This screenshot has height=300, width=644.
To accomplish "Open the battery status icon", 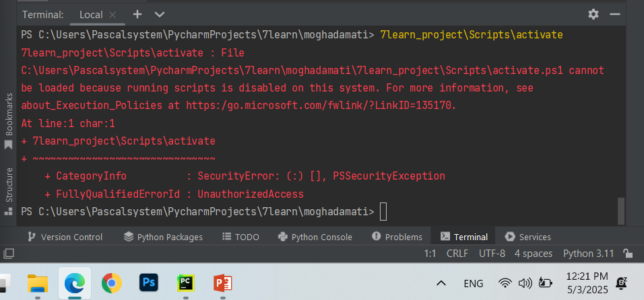I will pos(546,283).
